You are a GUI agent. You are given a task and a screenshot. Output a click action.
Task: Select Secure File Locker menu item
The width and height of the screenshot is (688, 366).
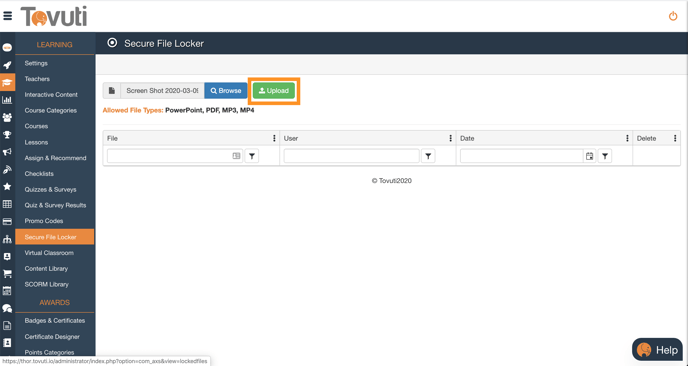click(55, 237)
